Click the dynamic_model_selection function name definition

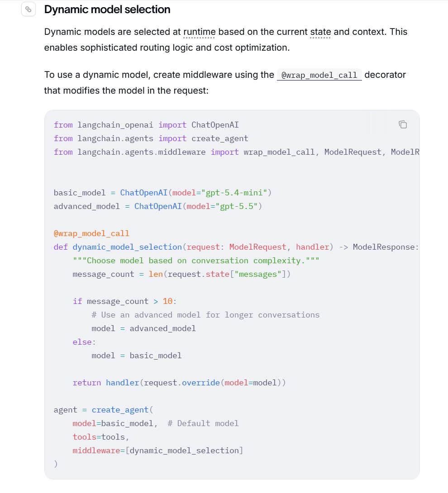(127, 247)
